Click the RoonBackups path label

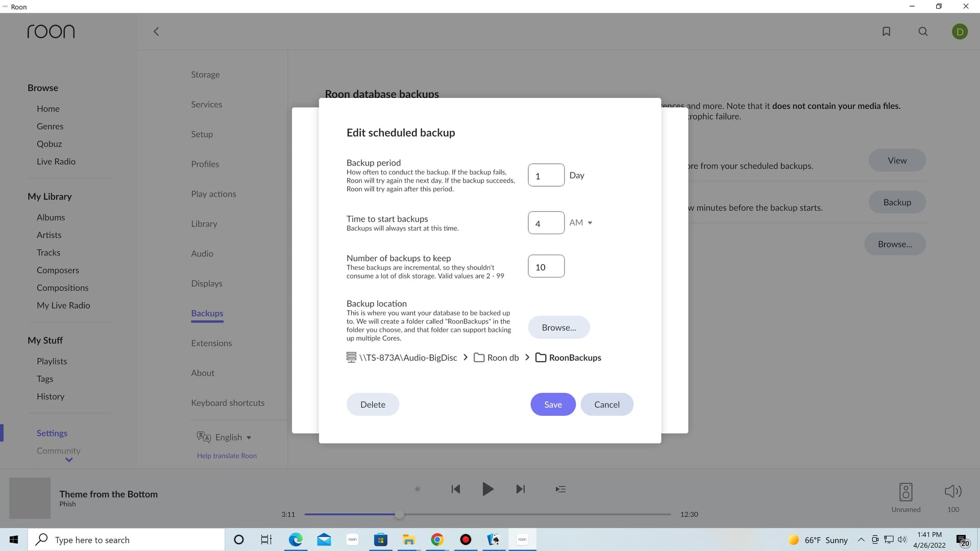[x=575, y=358]
